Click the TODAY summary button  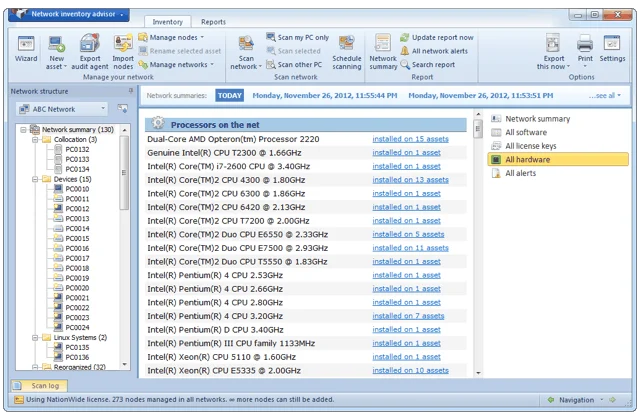tap(229, 96)
